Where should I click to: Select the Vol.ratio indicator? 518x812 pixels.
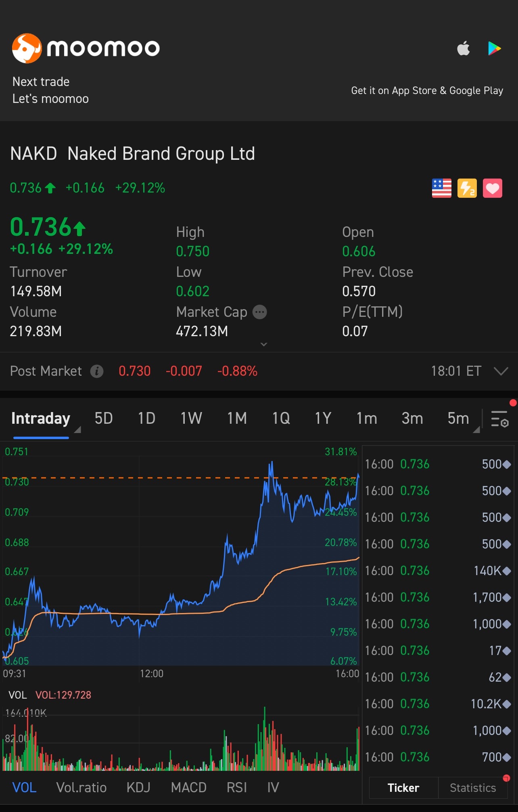click(x=81, y=787)
